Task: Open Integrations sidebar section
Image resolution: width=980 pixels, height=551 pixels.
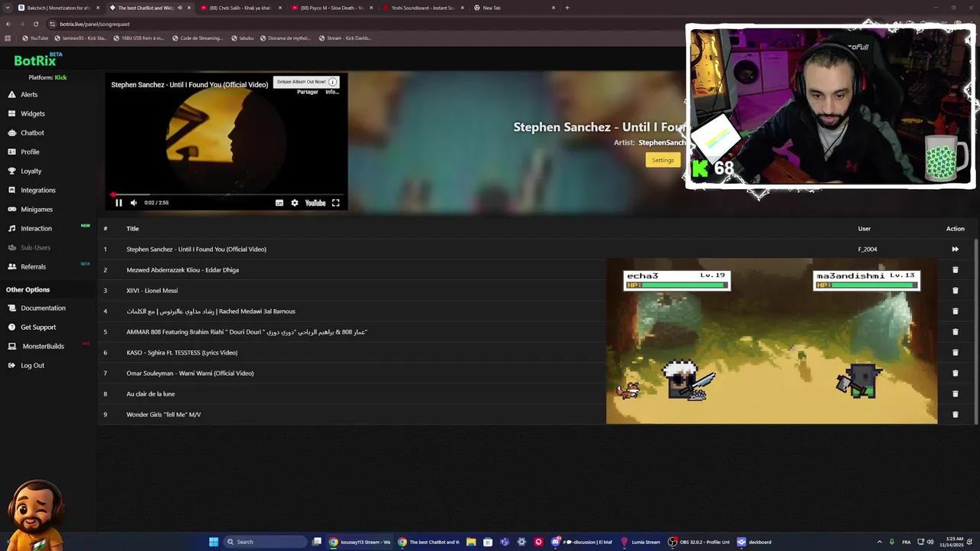Action: tap(38, 190)
